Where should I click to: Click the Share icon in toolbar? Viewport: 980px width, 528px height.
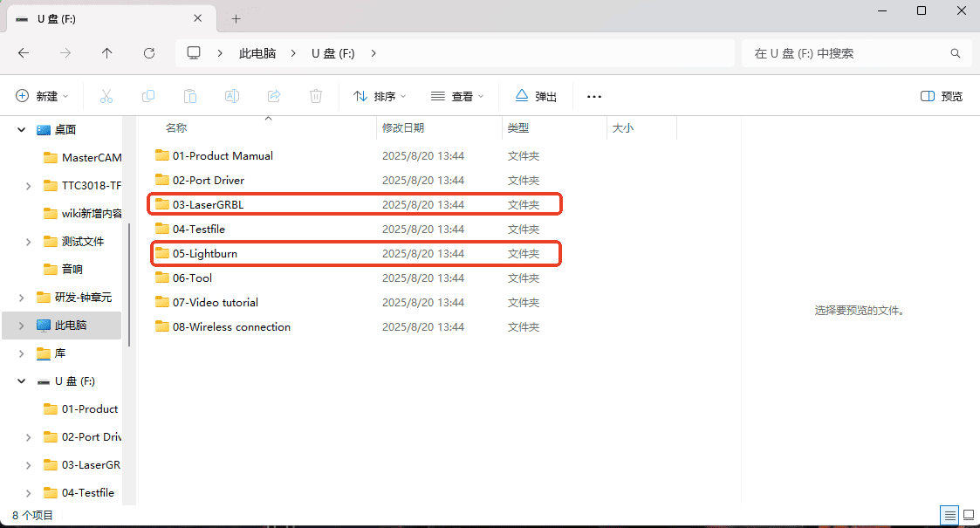point(274,96)
